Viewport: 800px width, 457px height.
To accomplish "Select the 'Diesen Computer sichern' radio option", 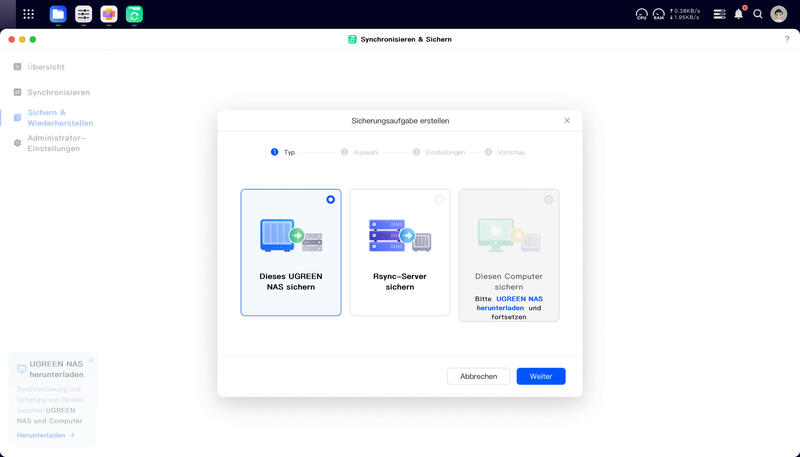I will 548,199.
